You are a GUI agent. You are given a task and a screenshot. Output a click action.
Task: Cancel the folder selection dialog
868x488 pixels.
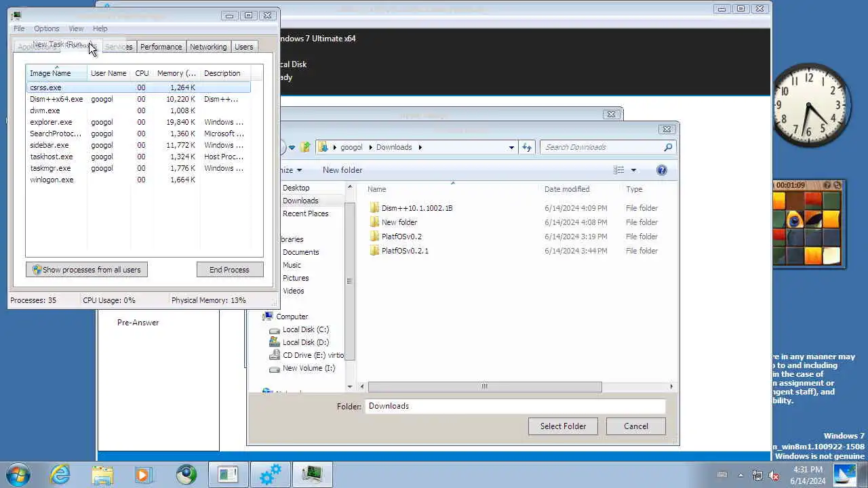pos(636,426)
